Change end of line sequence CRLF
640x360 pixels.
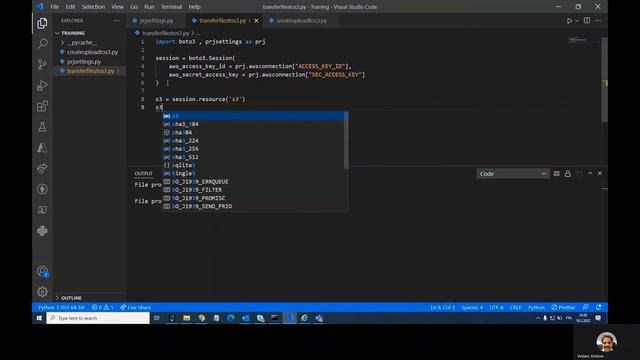516,307
